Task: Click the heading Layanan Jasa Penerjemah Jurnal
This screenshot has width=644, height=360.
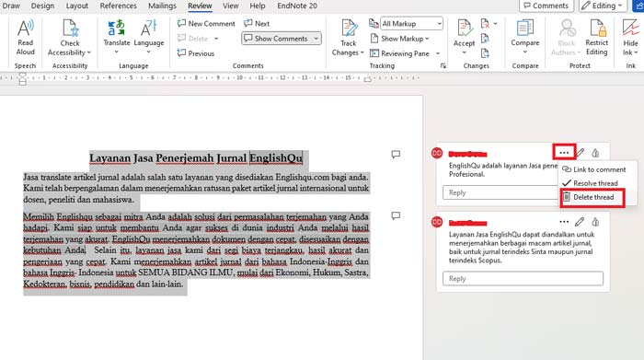Action: (x=168, y=157)
